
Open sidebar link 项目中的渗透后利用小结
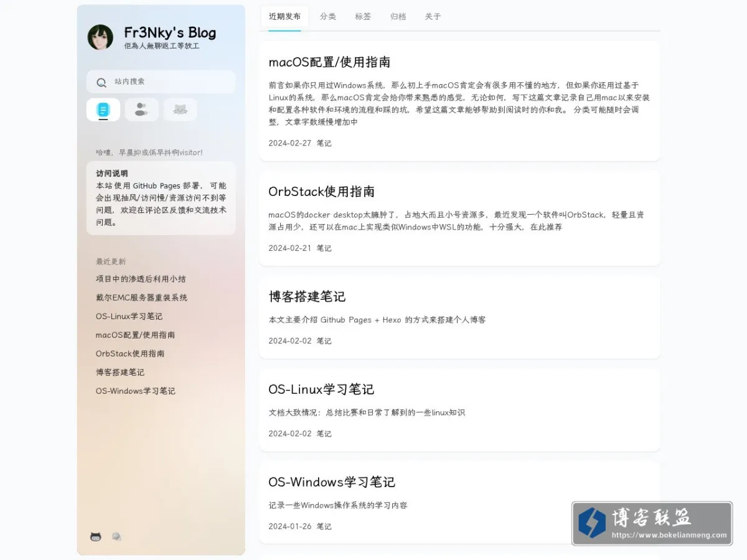coord(141,279)
